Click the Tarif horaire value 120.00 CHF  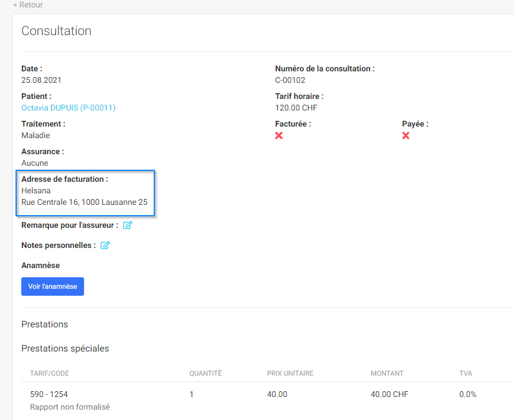(296, 108)
